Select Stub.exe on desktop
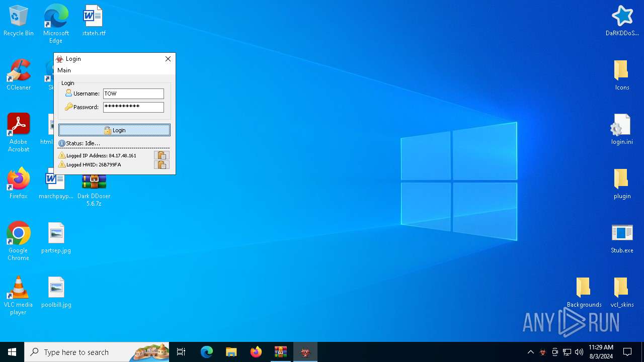The image size is (644, 362). [622, 238]
